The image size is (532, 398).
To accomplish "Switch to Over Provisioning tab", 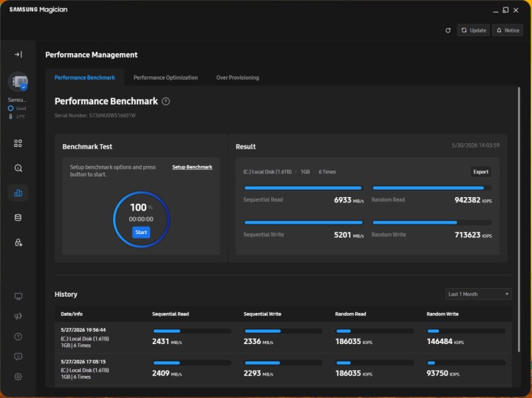I will [237, 78].
